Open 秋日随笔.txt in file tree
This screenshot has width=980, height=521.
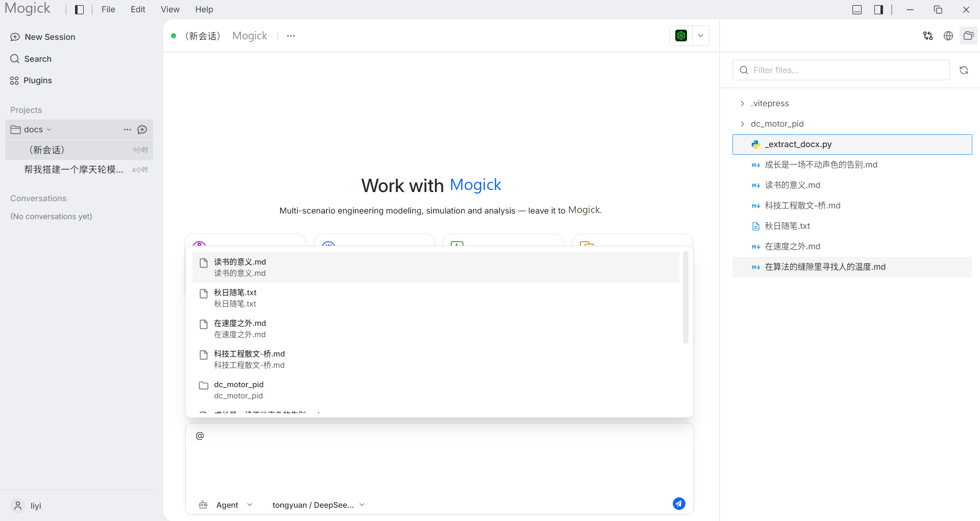[x=852, y=226]
